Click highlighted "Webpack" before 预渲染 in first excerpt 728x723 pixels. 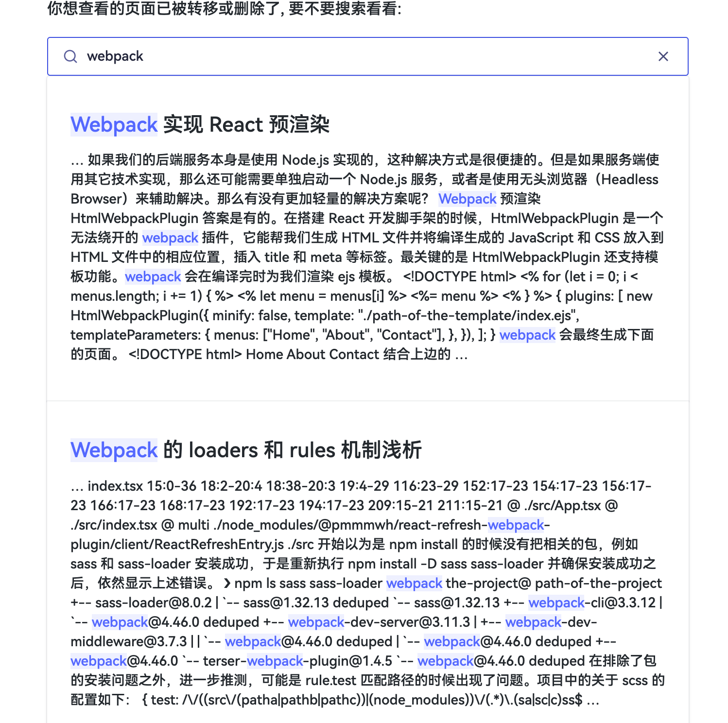point(467,199)
